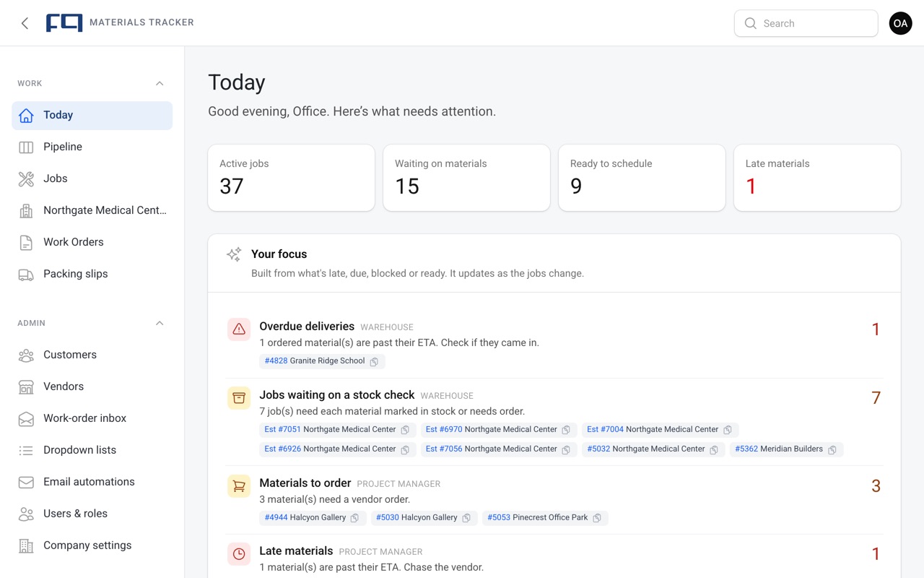This screenshot has width=924, height=578.
Task: Open the Waiting on materials card
Action: point(466,178)
